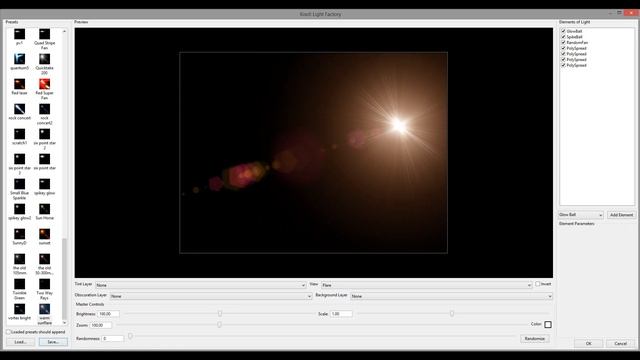Select the Sun Horse preset

click(44, 209)
